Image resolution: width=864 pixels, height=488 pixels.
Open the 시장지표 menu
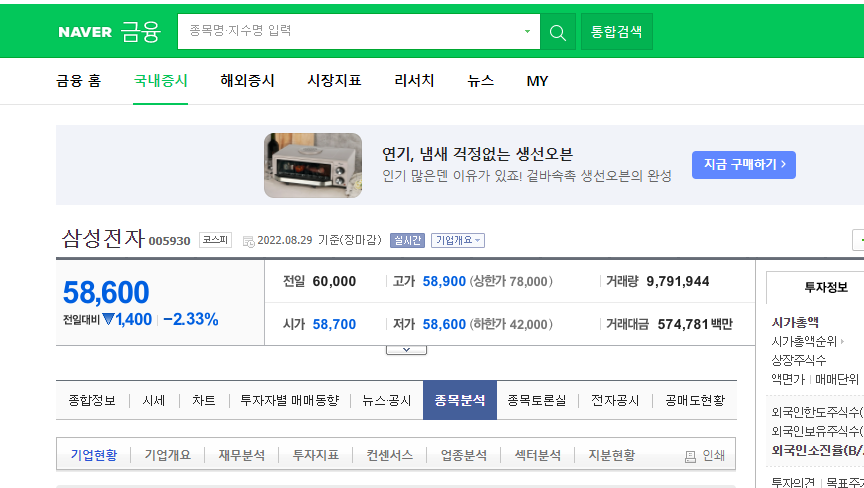coord(334,81)
